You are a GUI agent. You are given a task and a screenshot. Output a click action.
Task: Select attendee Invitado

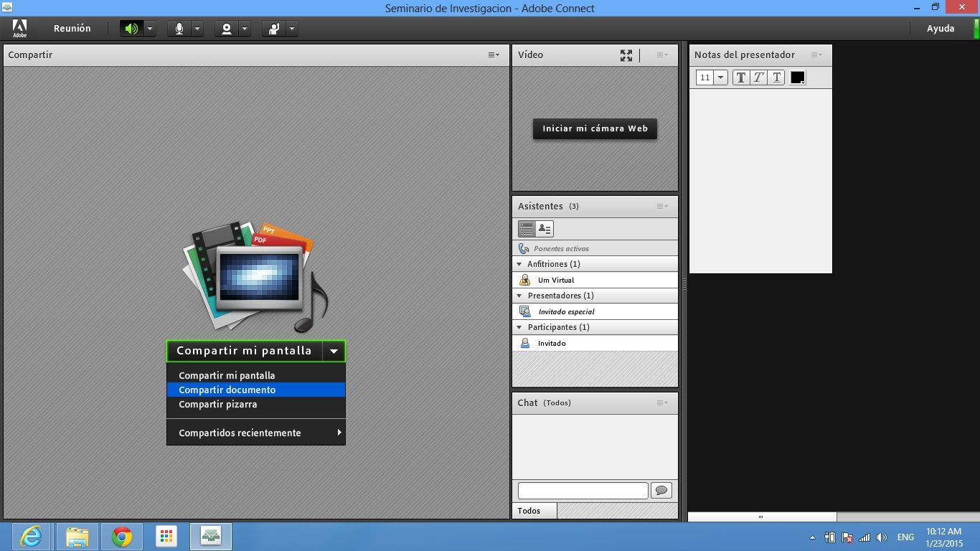[595, 343]
